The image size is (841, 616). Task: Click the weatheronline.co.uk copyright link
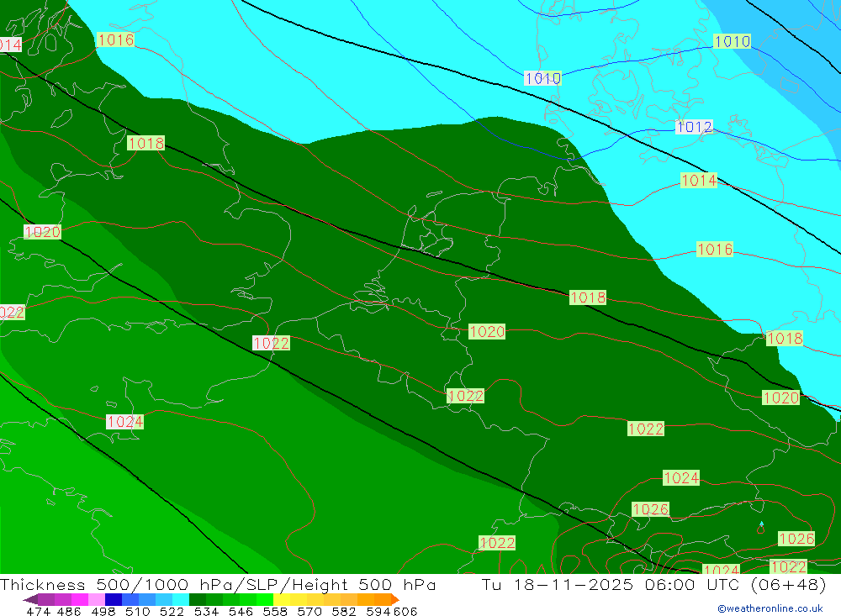770,608
